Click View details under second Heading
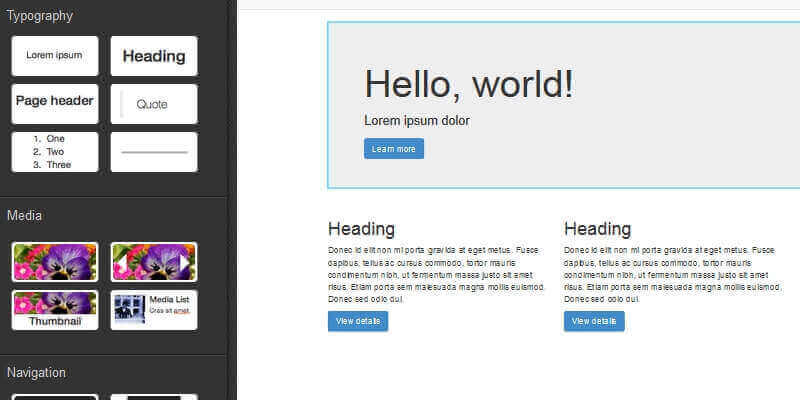Image resolution: width=800 pixels, height=400 pixels. click(594, 321)
